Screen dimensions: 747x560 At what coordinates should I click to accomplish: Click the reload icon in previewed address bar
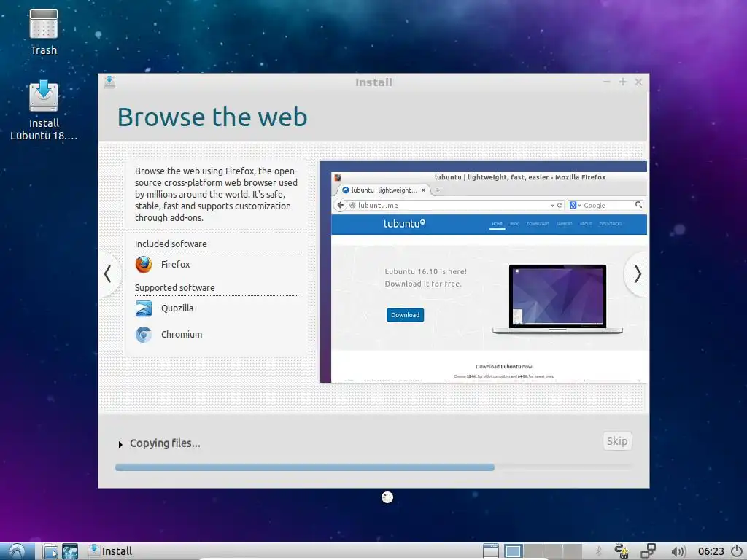[x=560, y=205]
